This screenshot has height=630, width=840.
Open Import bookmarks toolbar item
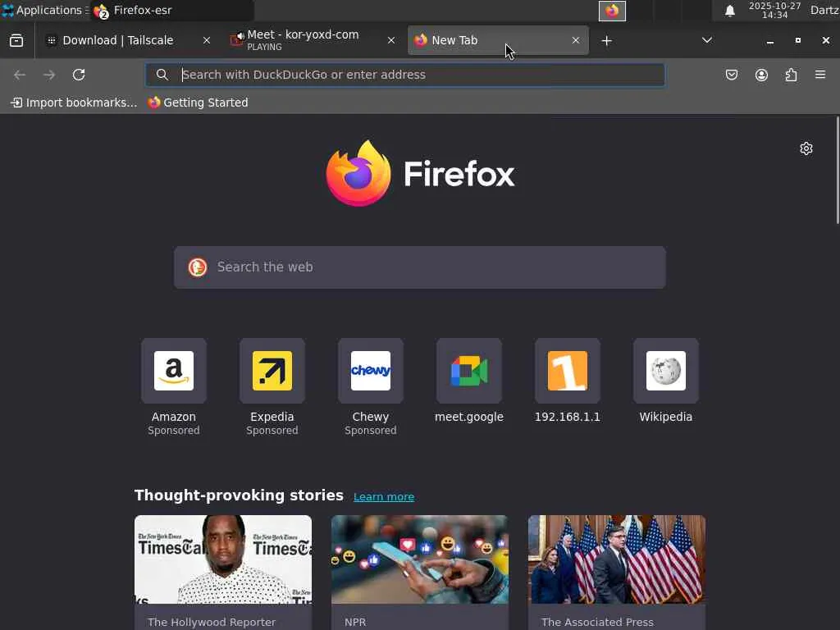74,103
